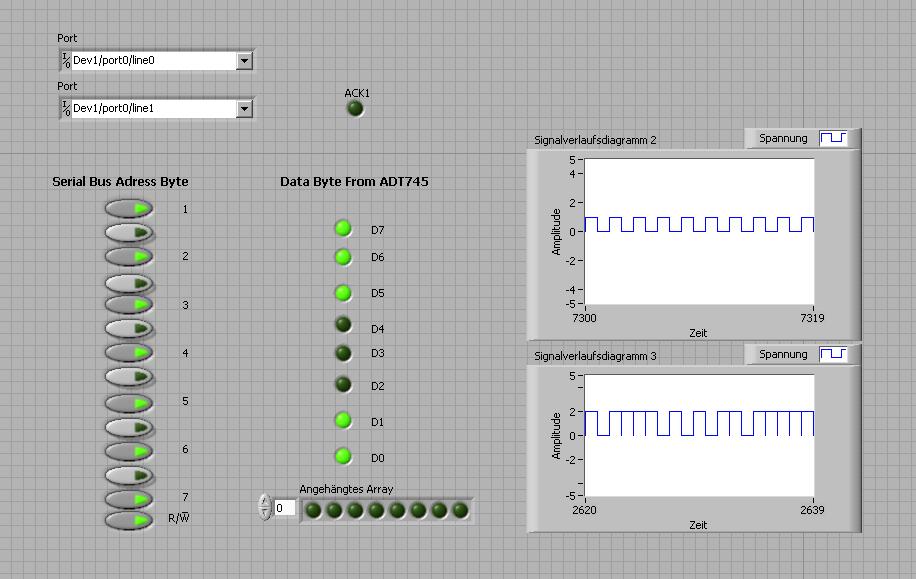Click the Signalverlaufsdiagramm 2 plot area

coord(699,231)
